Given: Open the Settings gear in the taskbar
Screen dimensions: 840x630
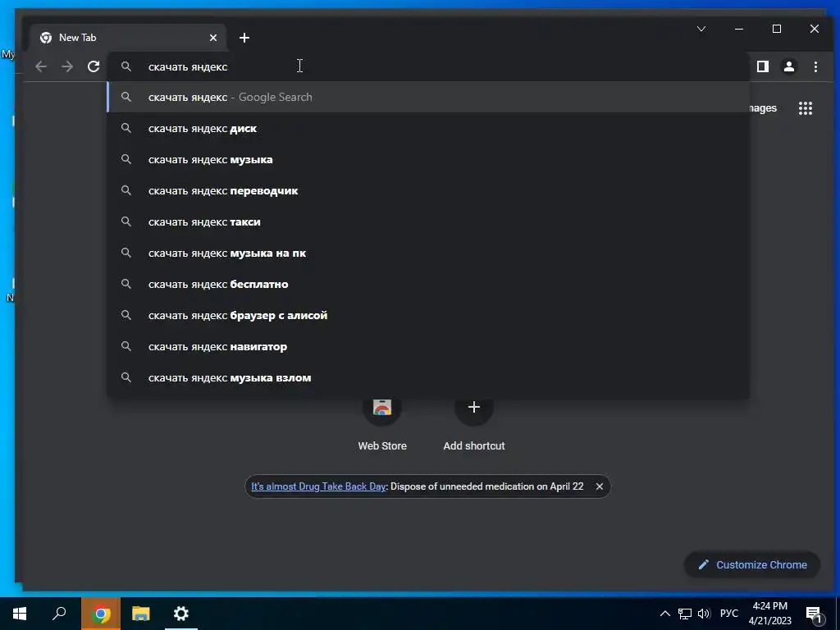Looking at the screenshot, I should 181,614.
